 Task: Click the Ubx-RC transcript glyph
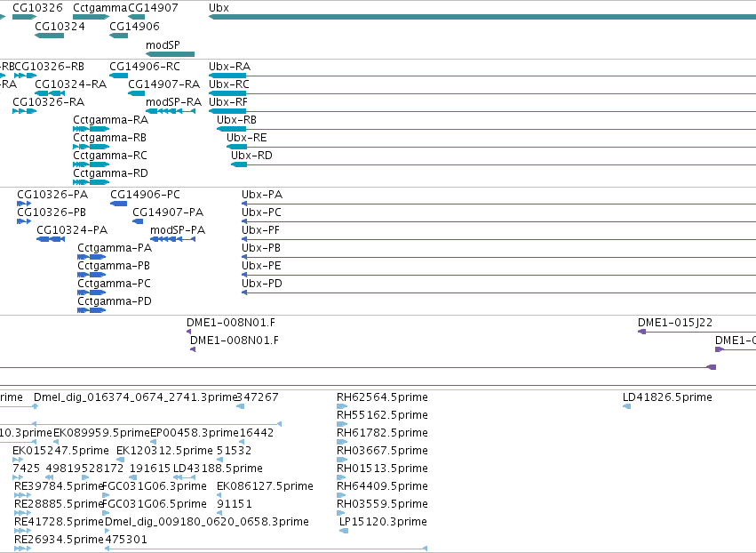click(482, 93)
